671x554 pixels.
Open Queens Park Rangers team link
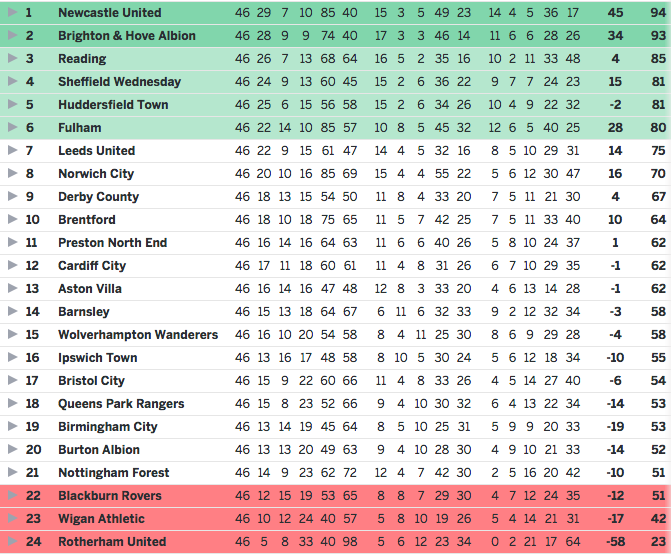[x=121, y=404]
